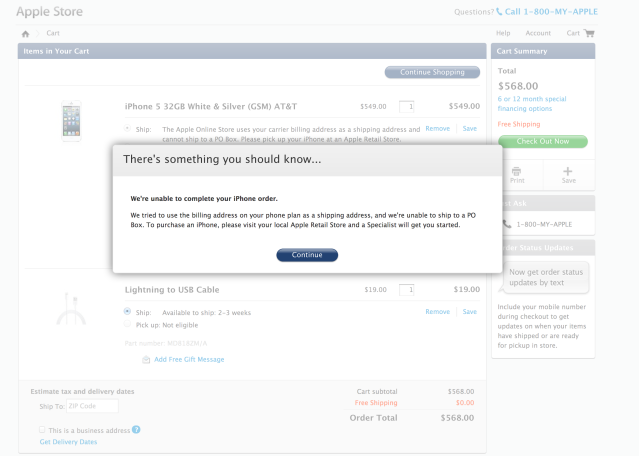
Task: Click the Lightning cable quantity field
Action: 406,290
